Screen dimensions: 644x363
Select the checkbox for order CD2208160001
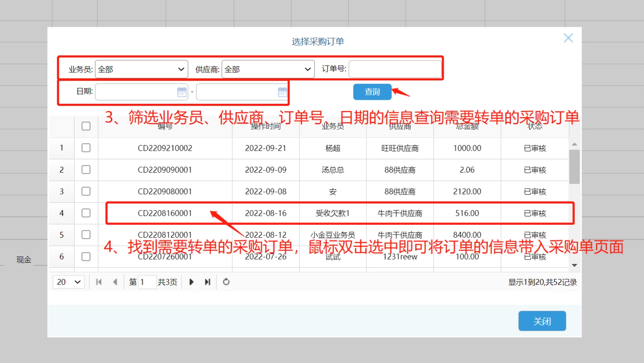click(86, 213)
